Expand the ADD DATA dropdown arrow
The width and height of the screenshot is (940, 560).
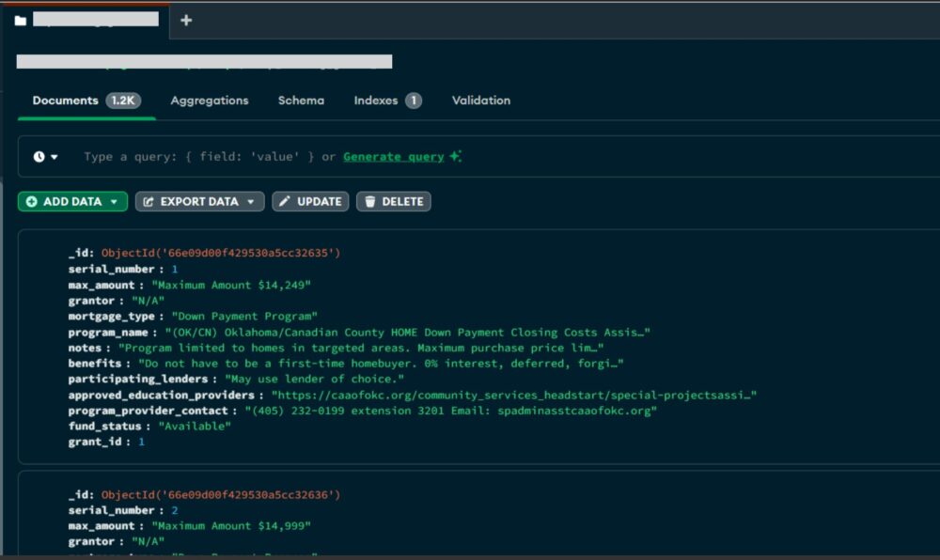point(115,201)
